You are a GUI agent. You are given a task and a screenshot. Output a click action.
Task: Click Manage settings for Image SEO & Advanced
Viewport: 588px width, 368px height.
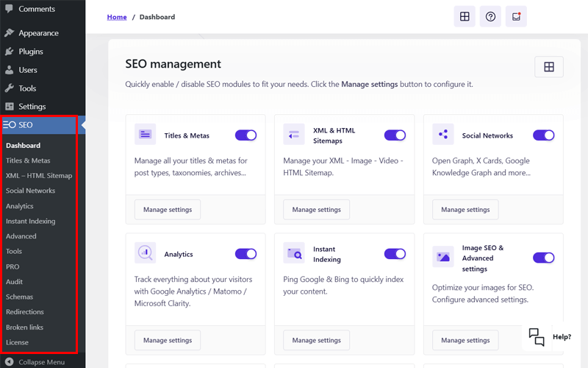[x=465, y=340]
